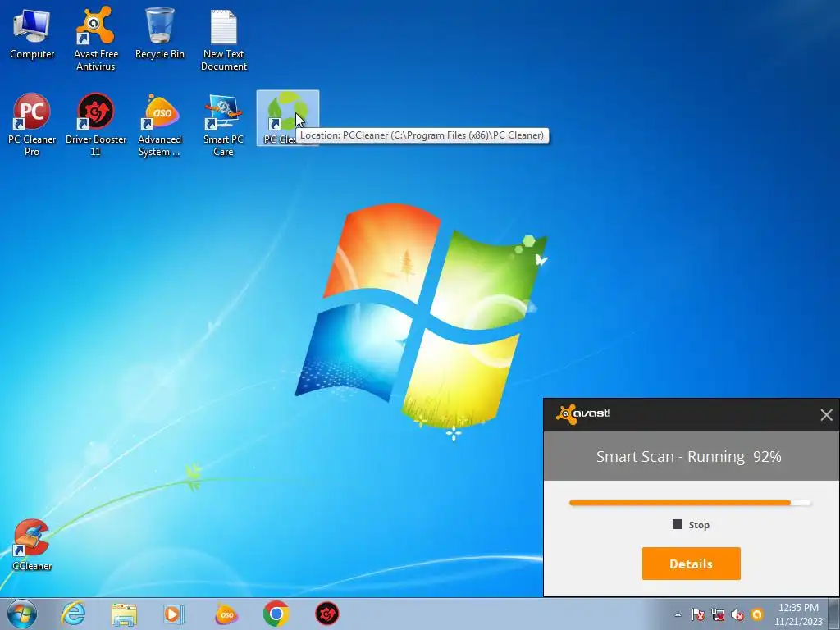Open Windows Explorer from the taskbar

pos(124,614)
